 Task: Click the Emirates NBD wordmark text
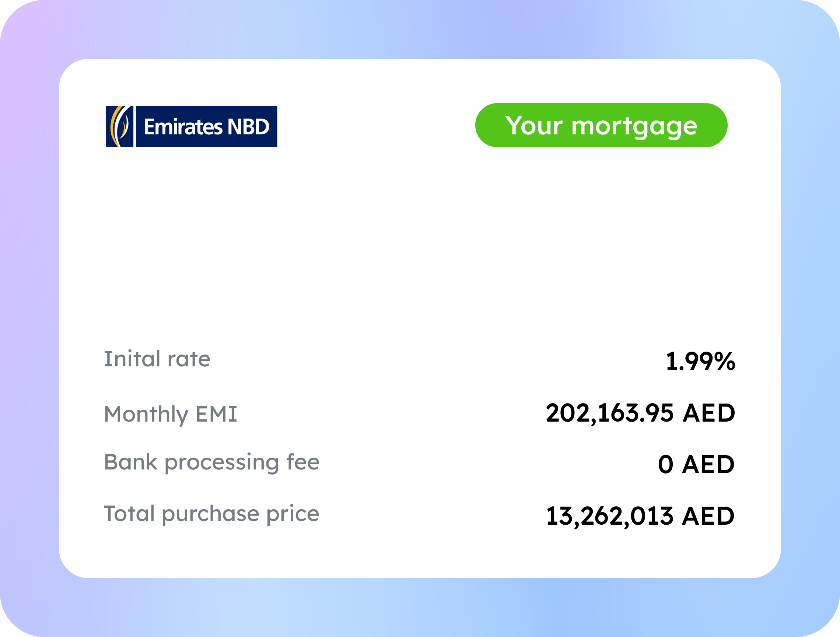click(x=207, y=127)
